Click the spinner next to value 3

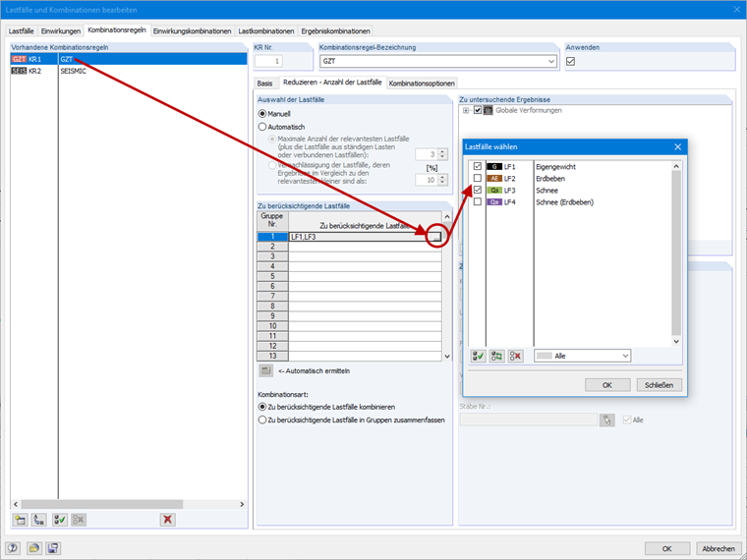tap(442, 154)
